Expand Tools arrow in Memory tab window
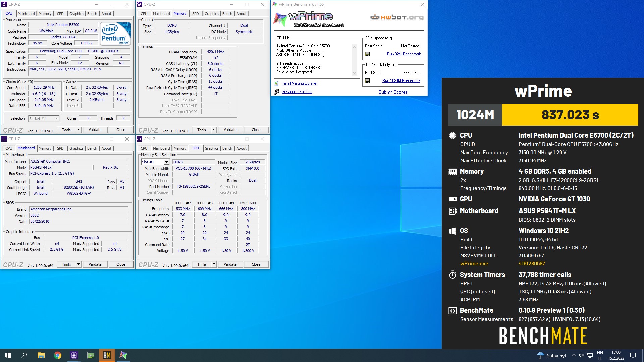This screenshot has height=362, width=644. point(214,130)
